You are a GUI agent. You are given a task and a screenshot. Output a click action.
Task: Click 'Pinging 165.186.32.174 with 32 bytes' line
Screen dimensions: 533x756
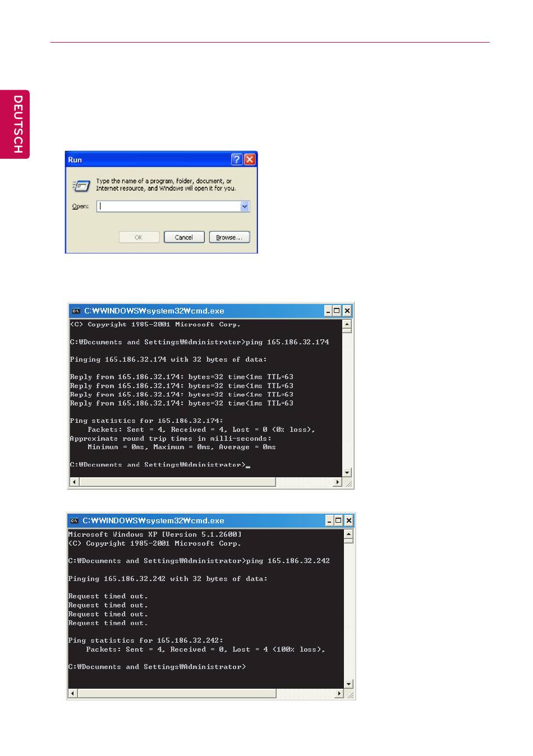tap(168, 359)
